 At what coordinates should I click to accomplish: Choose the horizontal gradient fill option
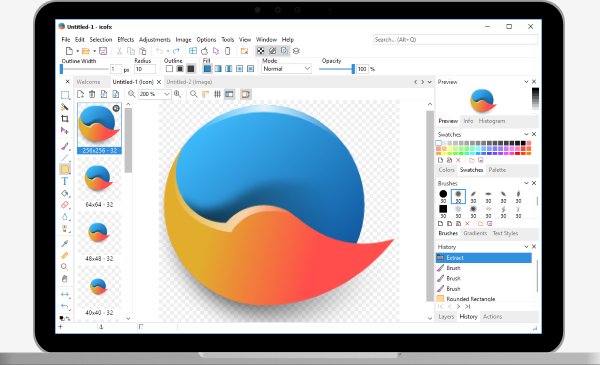(x=218, y=69)
